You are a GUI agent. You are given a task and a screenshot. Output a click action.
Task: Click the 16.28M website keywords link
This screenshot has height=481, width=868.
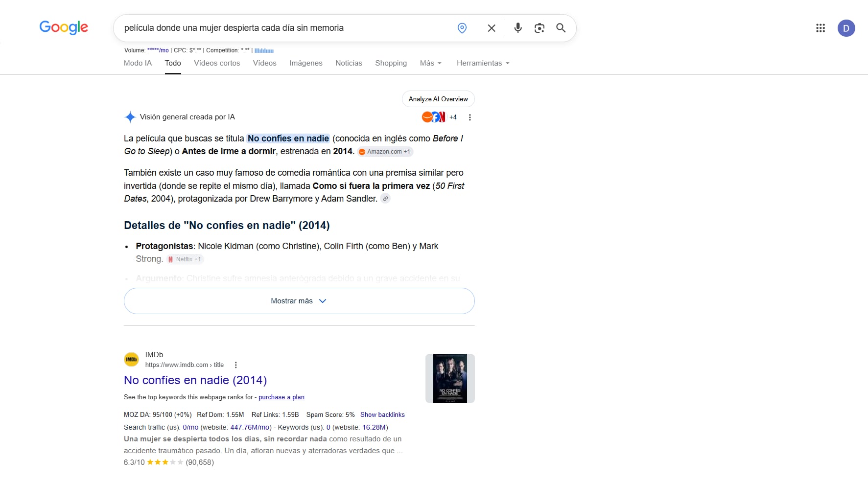tap(374, 427)
